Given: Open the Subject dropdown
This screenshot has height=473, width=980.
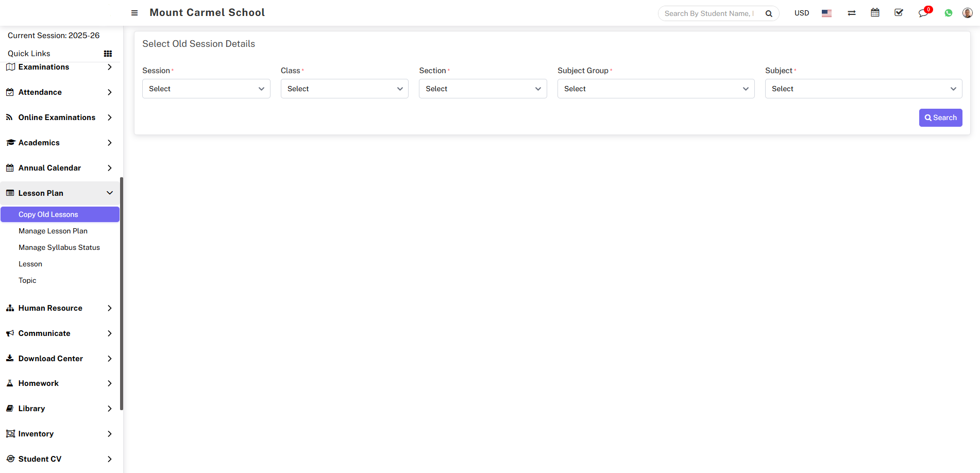Looking at the screenshot, I should click(863, 89).
